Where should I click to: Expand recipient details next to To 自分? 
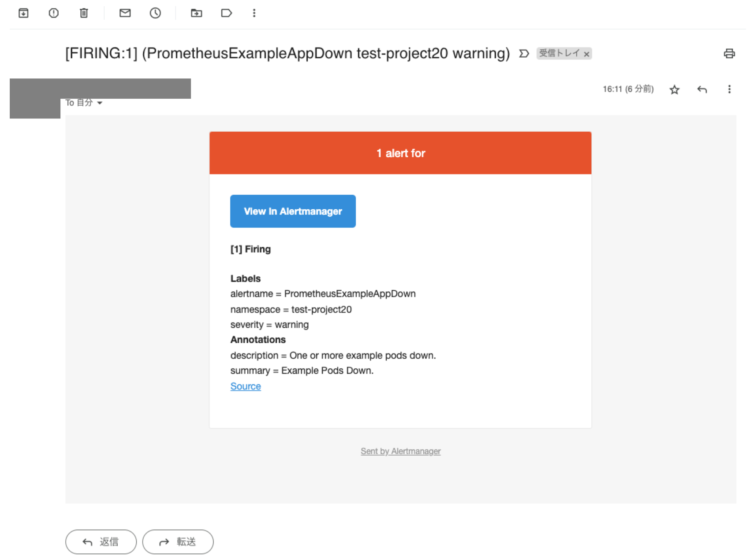pyautogui.click(x=100, y=103)
